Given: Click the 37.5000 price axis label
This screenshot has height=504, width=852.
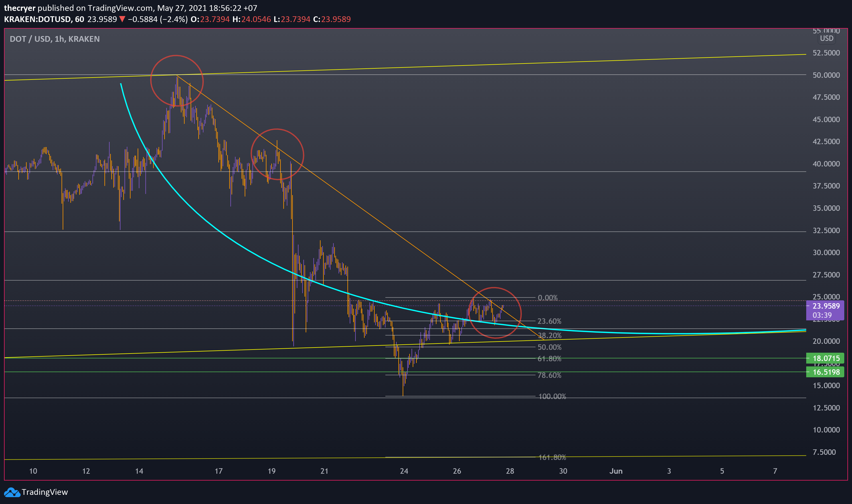Looking at the screenshot, I should tap(826, 186).
